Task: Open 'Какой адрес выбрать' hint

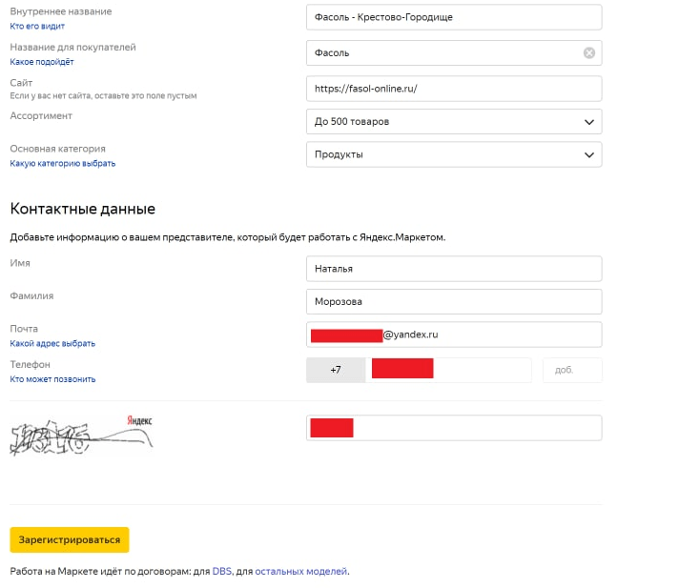Action: click(52, 343)
